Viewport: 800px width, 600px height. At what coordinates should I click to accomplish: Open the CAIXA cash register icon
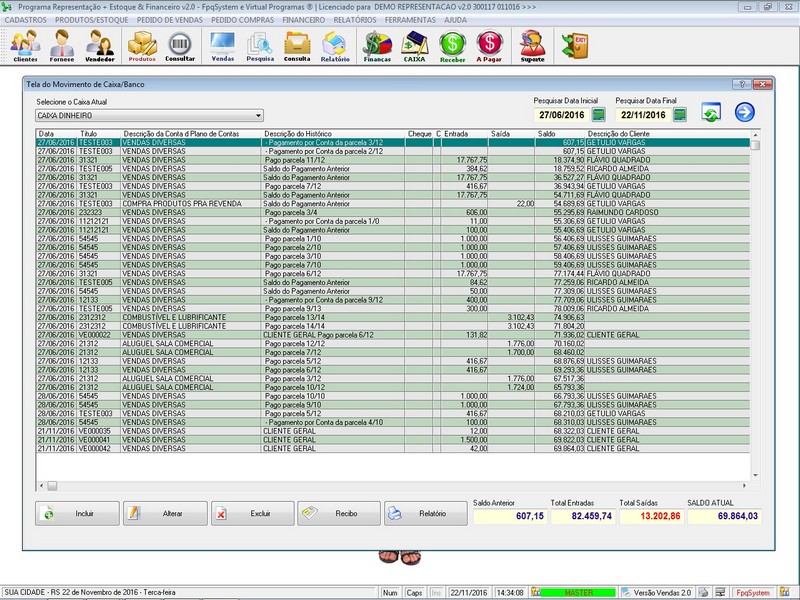tap(414, 46)
